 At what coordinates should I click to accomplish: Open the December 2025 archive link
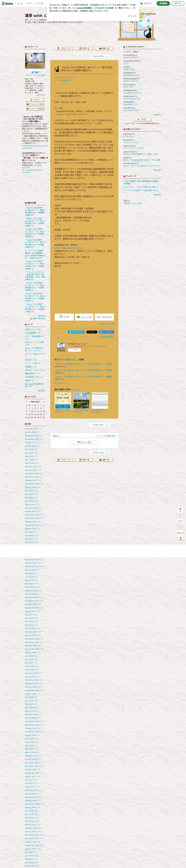tap(34, 436)
